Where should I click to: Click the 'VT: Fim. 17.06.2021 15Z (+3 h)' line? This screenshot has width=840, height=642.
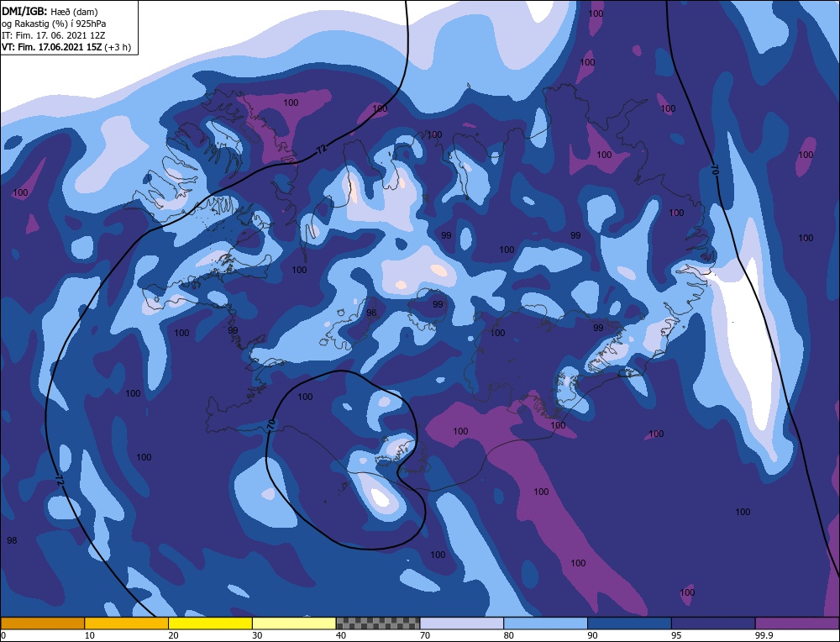pos(66,47)
